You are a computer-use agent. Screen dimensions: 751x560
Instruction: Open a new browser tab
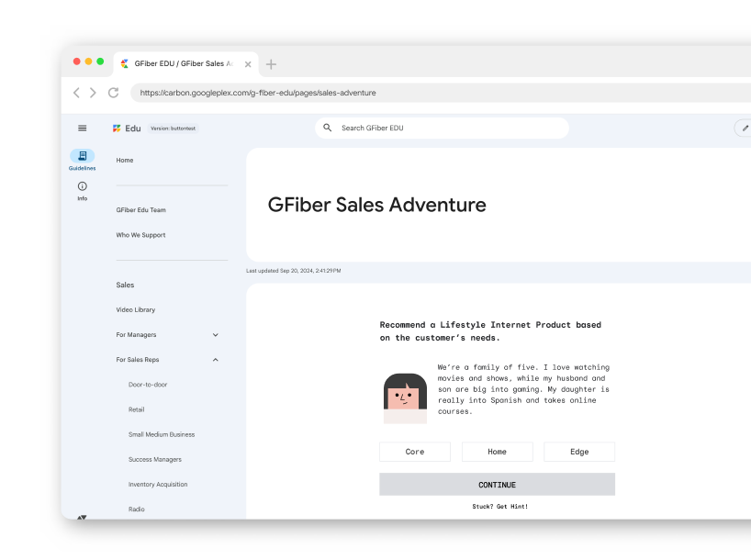[x=271, y=64]
